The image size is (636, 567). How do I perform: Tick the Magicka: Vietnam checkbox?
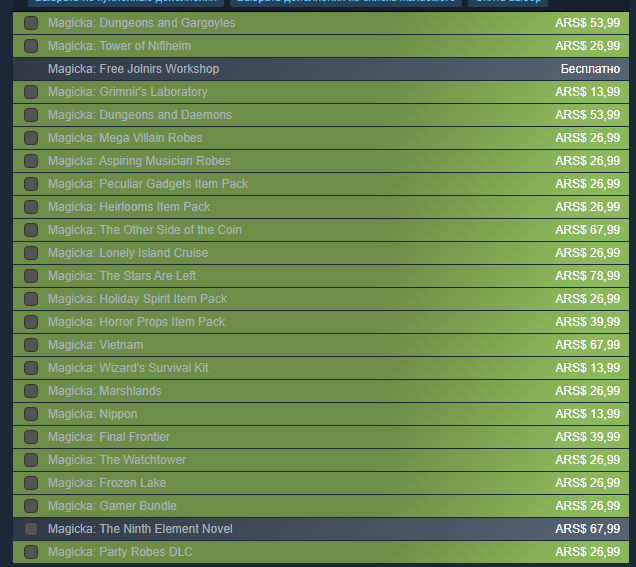31,345
